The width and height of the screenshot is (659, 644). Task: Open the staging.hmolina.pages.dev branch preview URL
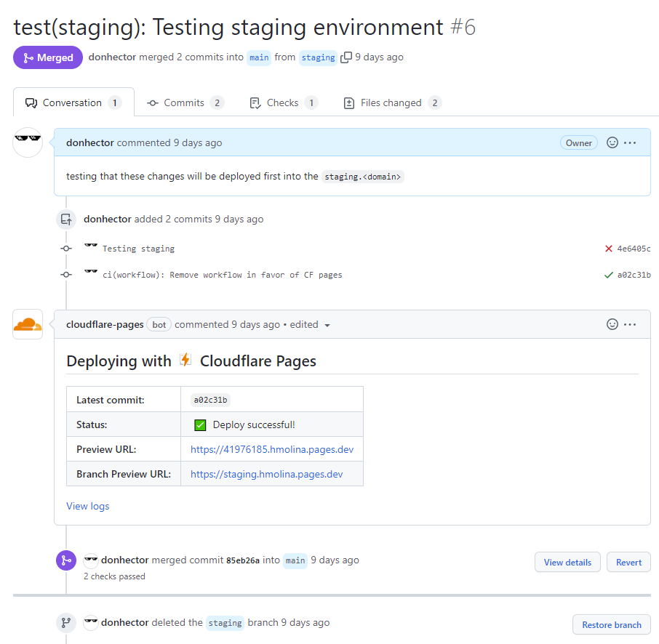click(x=268, y=473)
